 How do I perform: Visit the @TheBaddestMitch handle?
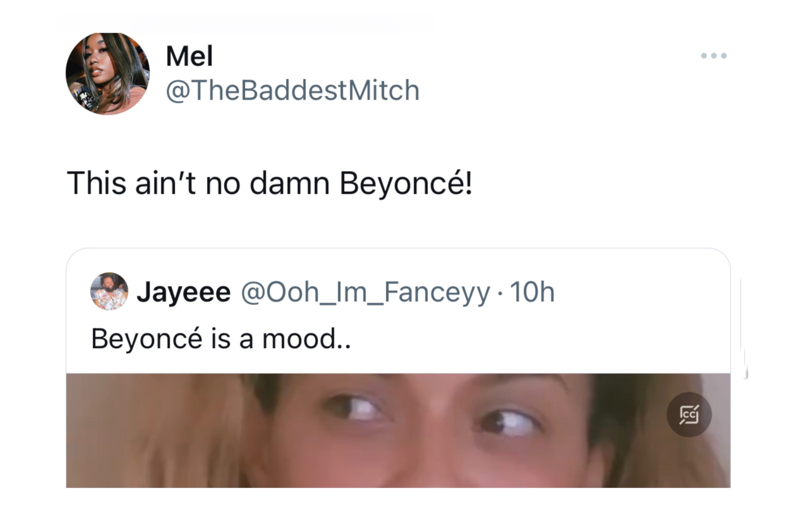click(x=293, y=90)
